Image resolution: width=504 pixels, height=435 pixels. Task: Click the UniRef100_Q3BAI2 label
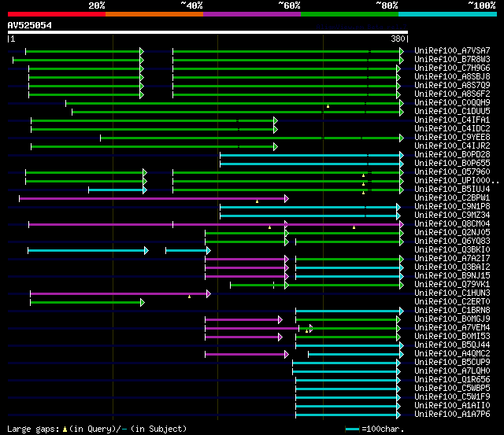(452, 267)
